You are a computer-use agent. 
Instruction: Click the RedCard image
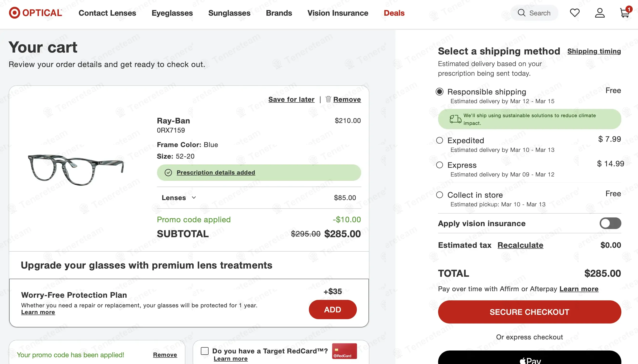[344, 351]
